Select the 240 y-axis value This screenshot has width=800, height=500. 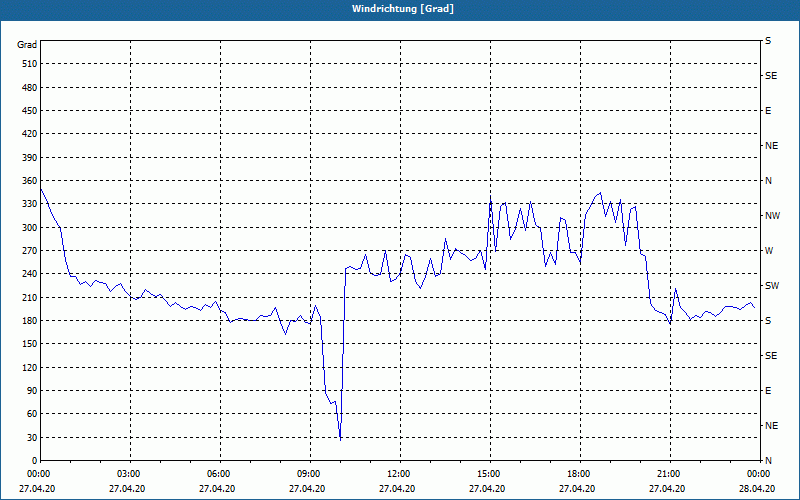(30, 274)
